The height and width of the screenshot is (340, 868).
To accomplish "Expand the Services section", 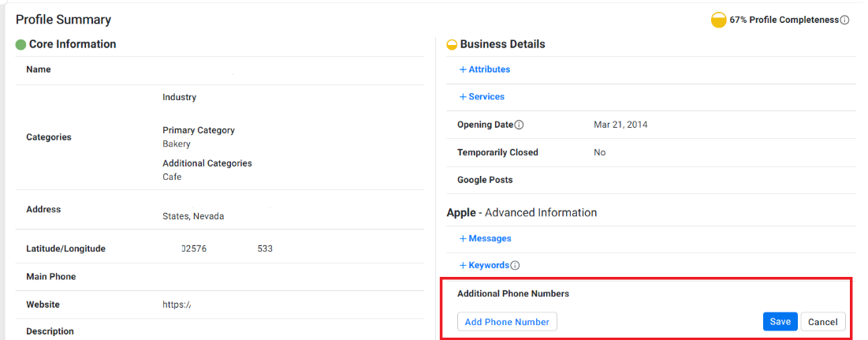I will click(482, 97).
